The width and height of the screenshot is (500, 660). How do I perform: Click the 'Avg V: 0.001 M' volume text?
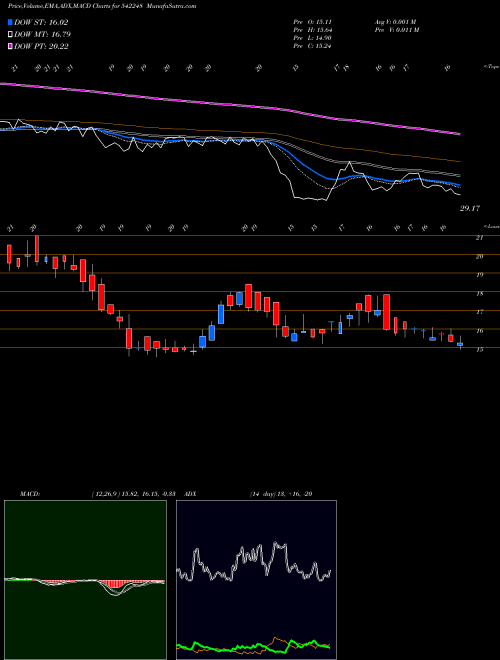click(x=396, y=22)
